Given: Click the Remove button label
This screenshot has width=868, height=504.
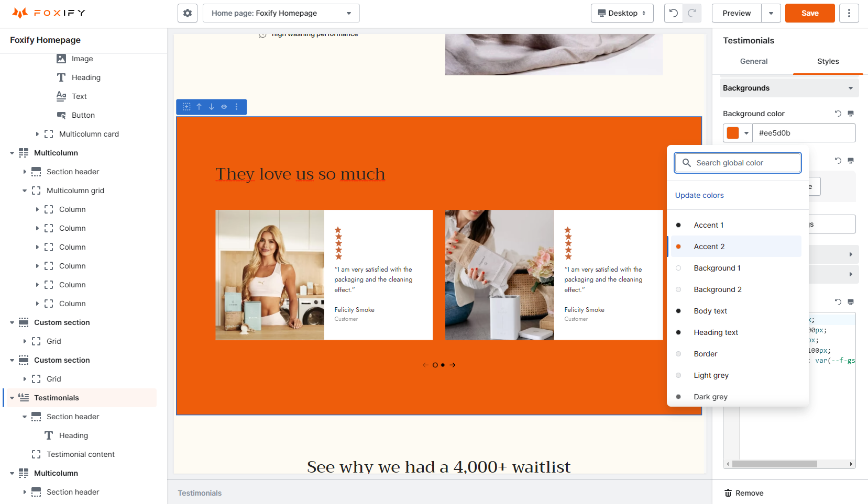Looking at the screenshot, I should [x=749, y=493].
